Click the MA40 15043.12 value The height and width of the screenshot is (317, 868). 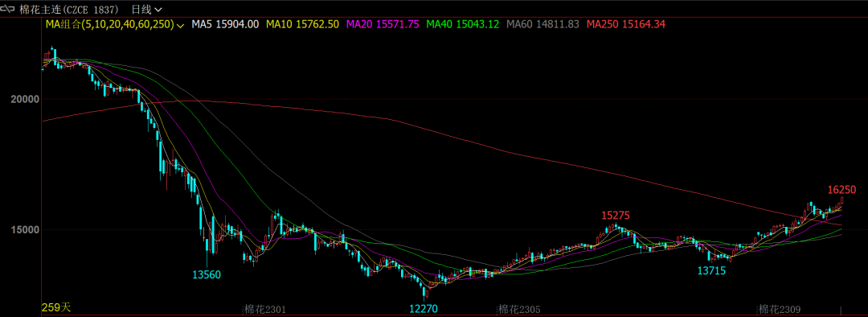463,24
